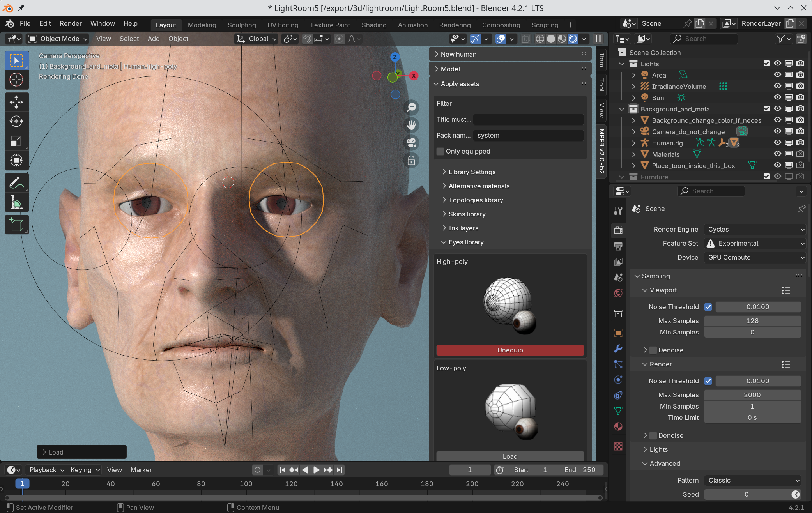The height and width of the screenshot is (513, 812).
Task: Click the timeline frame 1 playhead marker
Action: pos(22,483)
